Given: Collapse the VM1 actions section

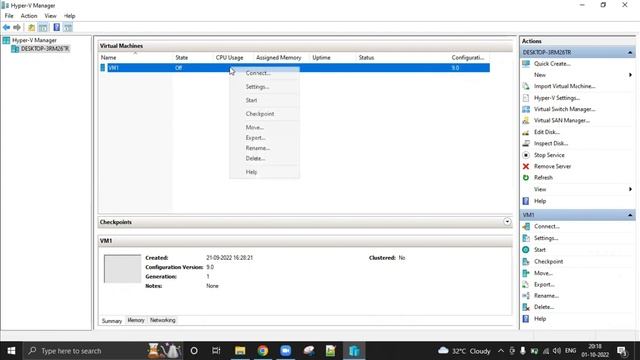Looking at the screenshot, I should click(x=630, y=215).
